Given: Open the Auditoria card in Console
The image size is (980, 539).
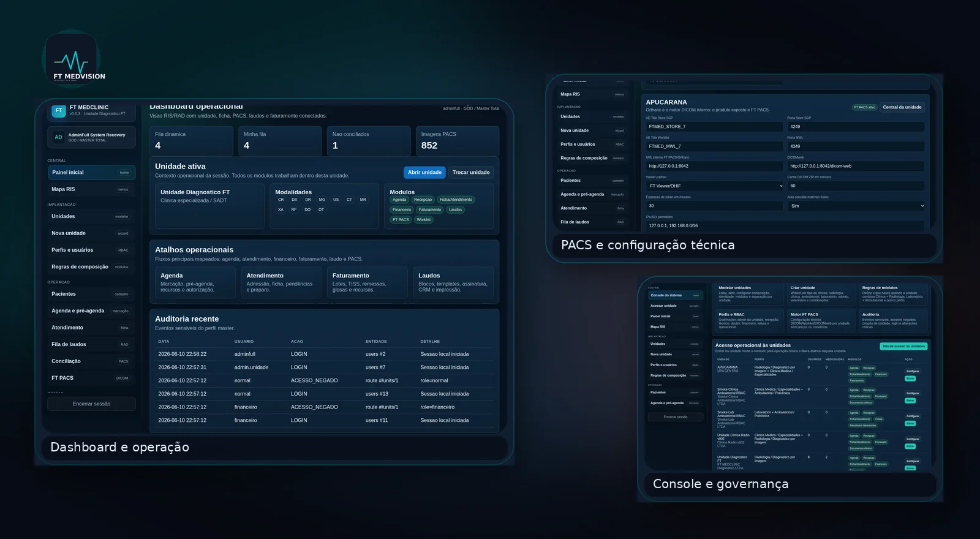Looking at the screenshot, I should coord(892,321).
